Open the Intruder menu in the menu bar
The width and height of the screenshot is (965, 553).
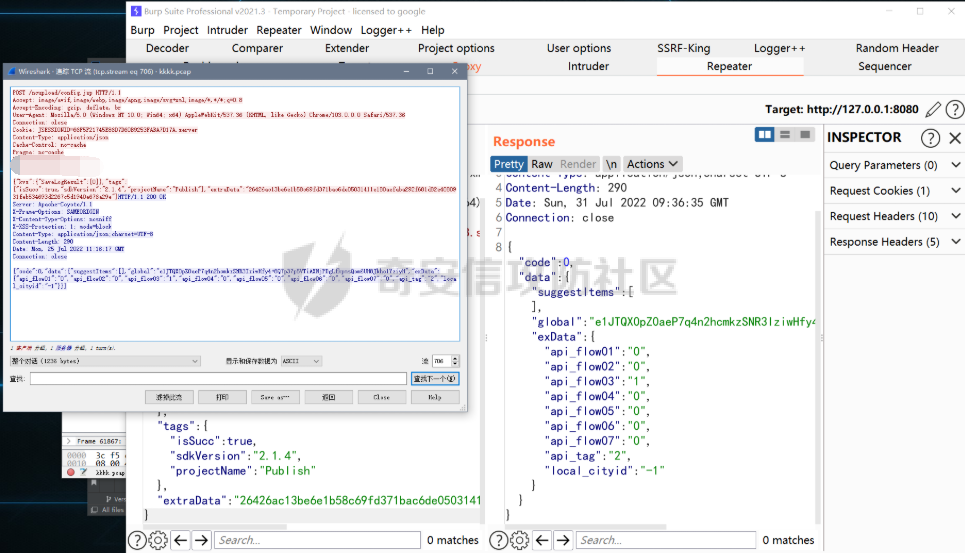pyautogui.click(x=227, y=30)
